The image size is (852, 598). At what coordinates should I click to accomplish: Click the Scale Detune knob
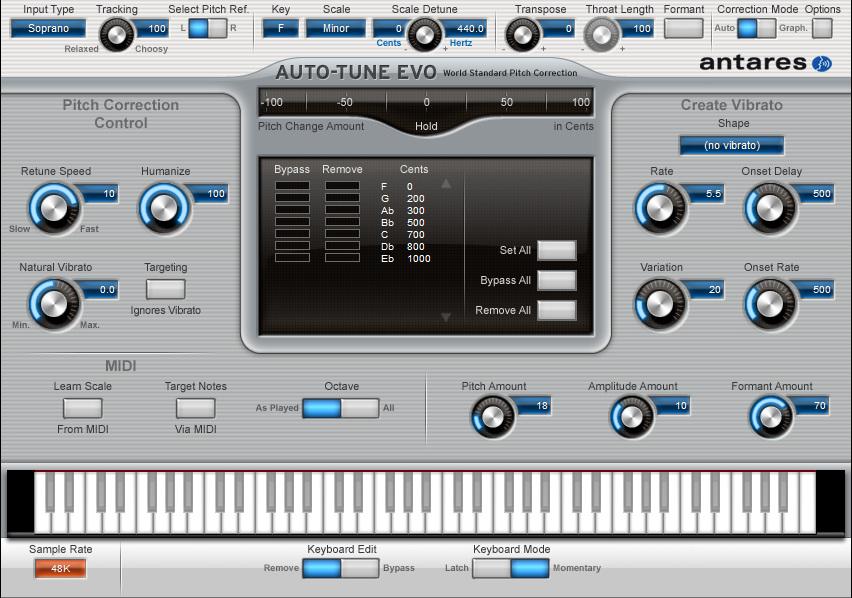pos(424,35)
